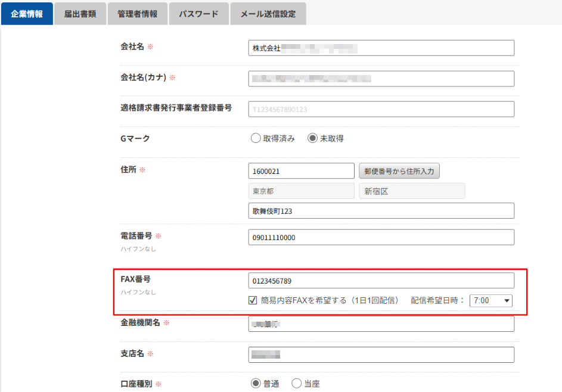This screenshot has height=392, width=562.
Task: Open the 企業情報 tab
Action: (27, 14)
